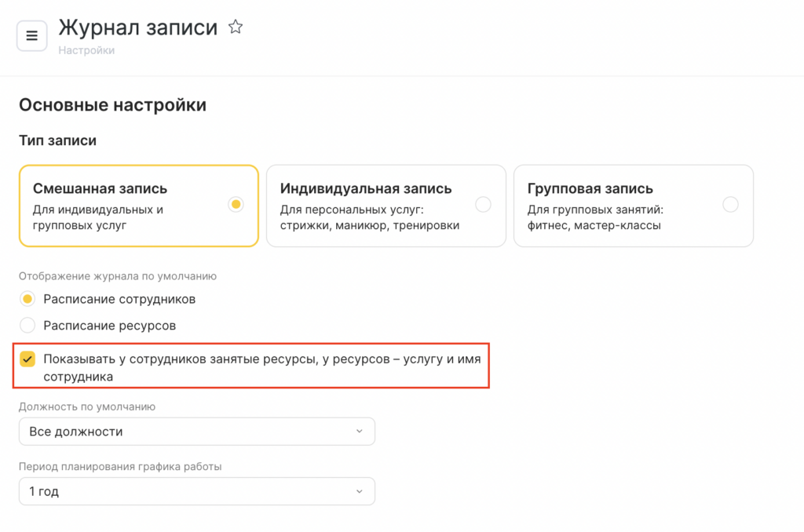Pick the Групповая запись card title
Image resolution: width=804 pixels, height=532 pixels.
[x=590, y=188]
